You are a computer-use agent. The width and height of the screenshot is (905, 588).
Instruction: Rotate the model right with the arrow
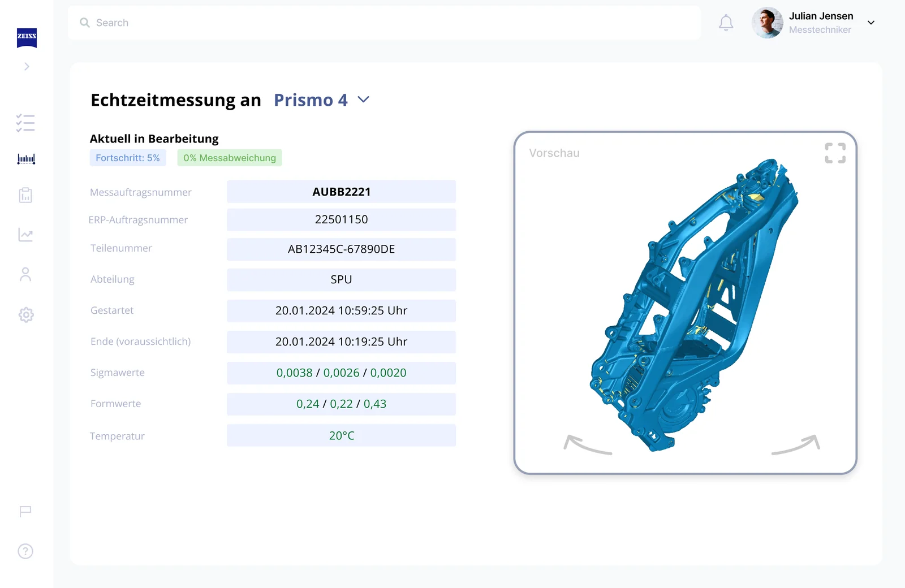(796, 444)
